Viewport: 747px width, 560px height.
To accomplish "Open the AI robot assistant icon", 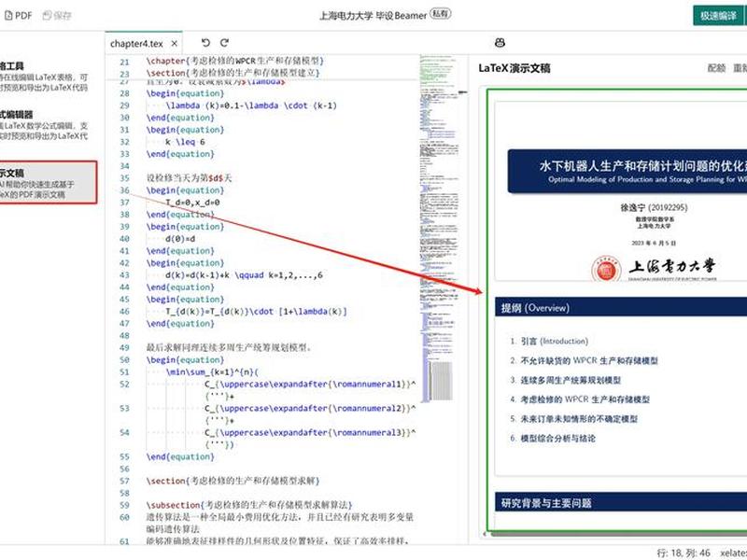I will (500, 43).
